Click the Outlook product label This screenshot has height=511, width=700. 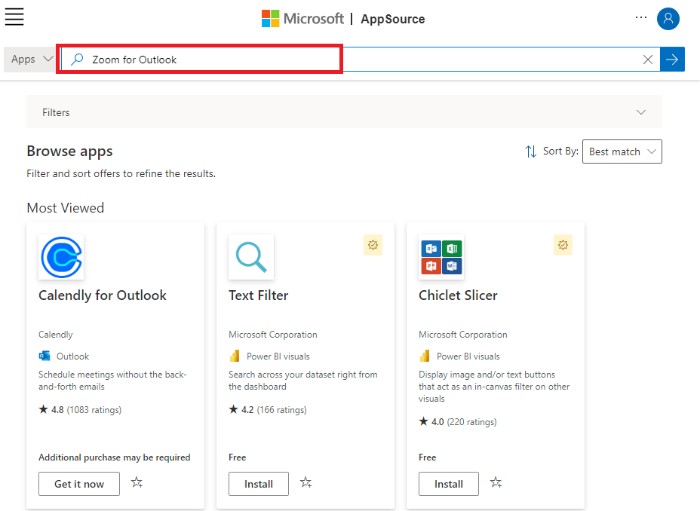click(72, 356)
